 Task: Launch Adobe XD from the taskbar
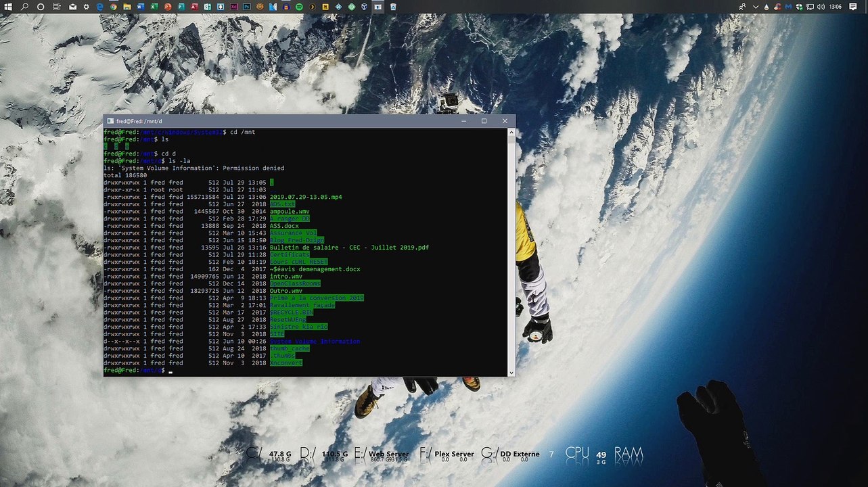click(234, 7)
